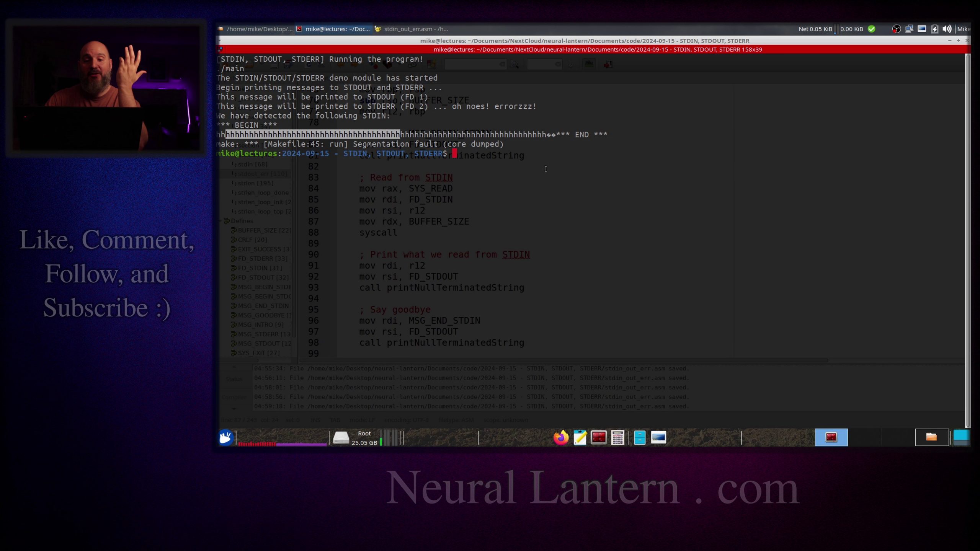Select the mike@lectures terminal taskbar entry
Viewport: 980px width, 551px height.
pyautogui.click(x=333, y=29)
